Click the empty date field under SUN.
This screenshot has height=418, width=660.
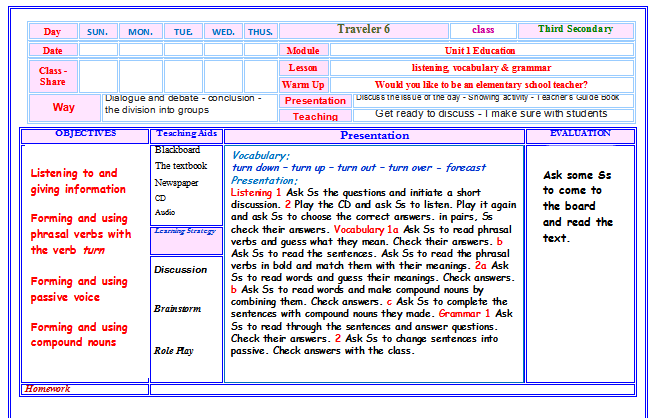point(98,50)
